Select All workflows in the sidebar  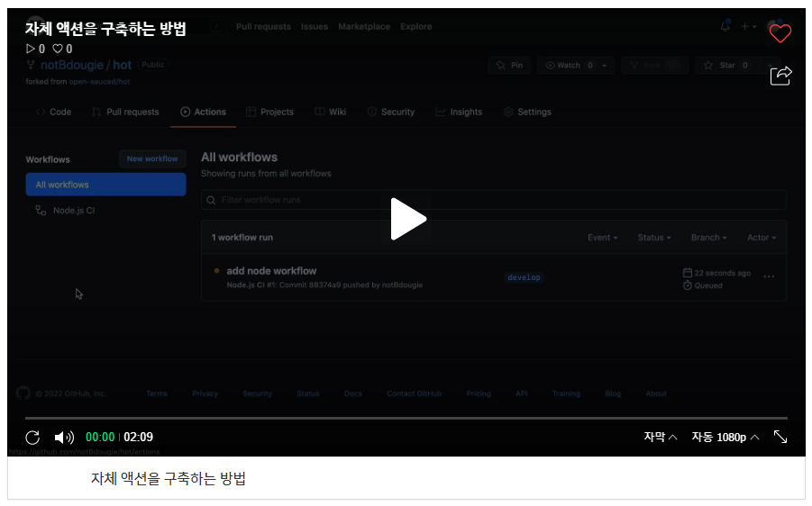tap(105, 185)
